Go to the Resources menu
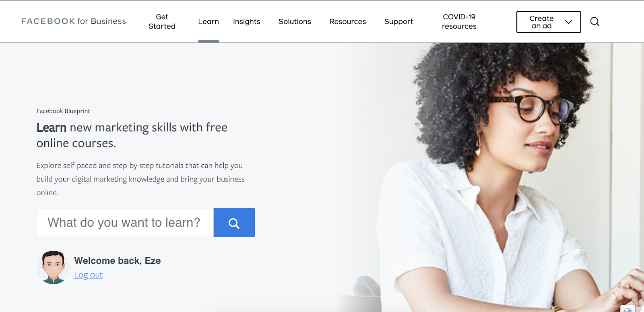The image size is (644, 312). pyautogui.click(x=348, y=22)
